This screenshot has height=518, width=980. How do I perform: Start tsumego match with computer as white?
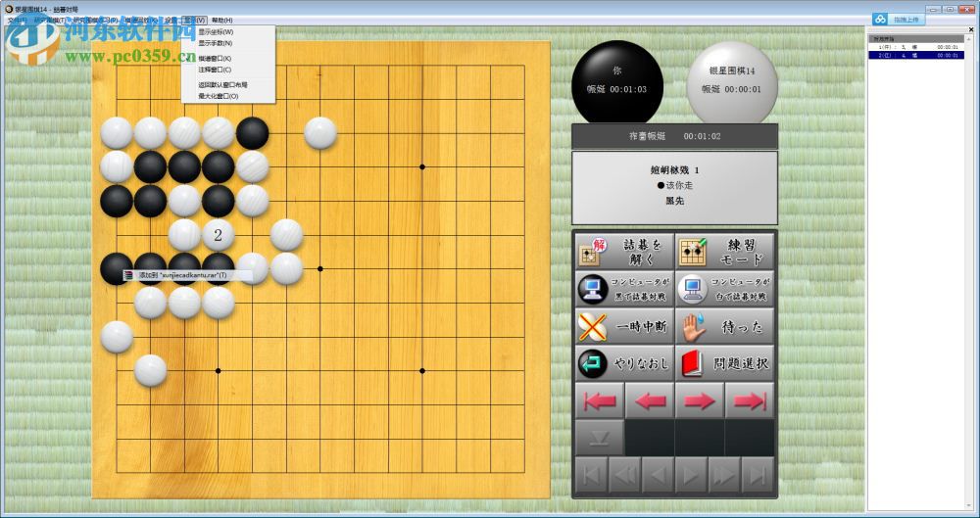[725, 289]
